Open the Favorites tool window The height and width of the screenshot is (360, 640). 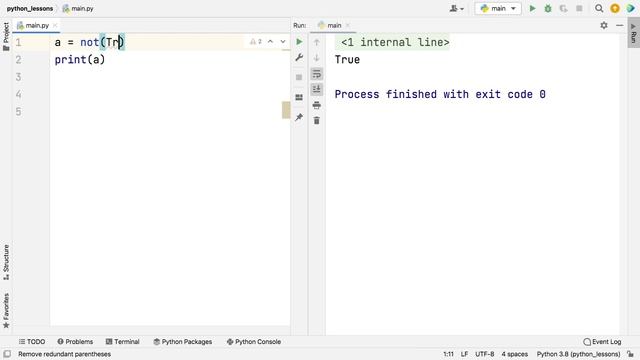pyautogui.click(x=6, y=311)
